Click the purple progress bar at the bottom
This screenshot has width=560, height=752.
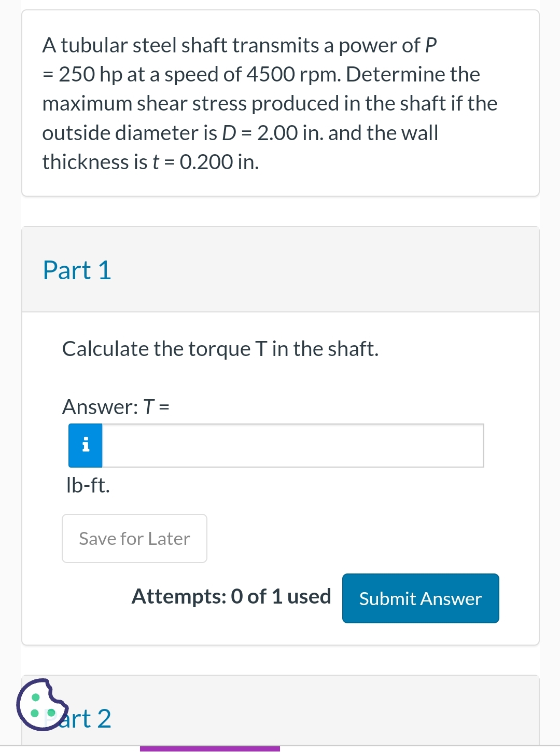point(210,749)
